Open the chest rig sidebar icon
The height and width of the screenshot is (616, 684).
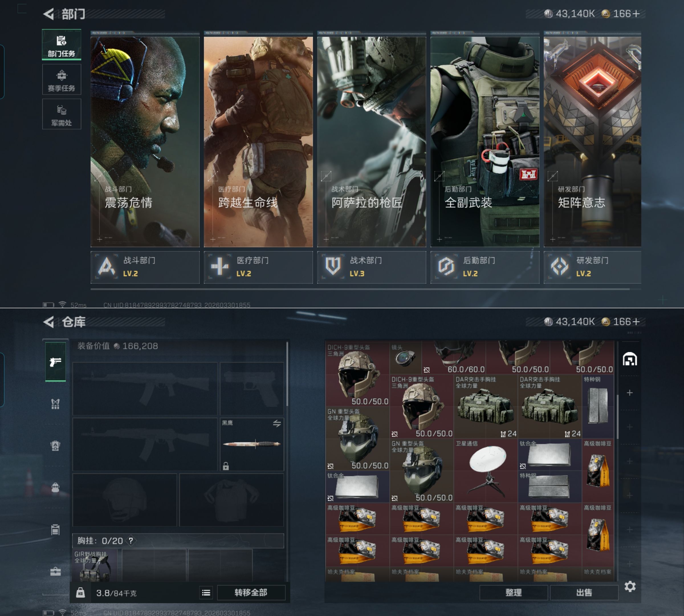pos(56,404)
